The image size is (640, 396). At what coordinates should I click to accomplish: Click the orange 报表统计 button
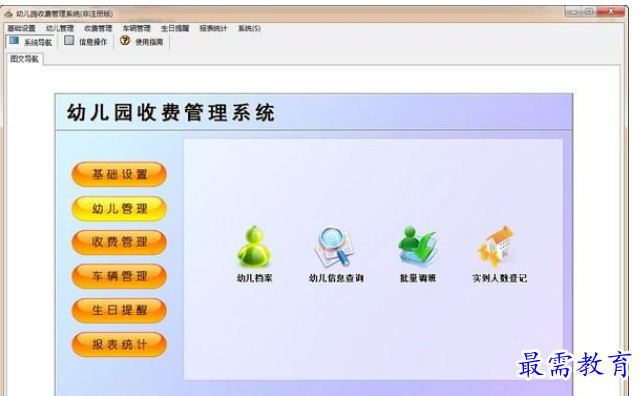click(x=119, y=344)
